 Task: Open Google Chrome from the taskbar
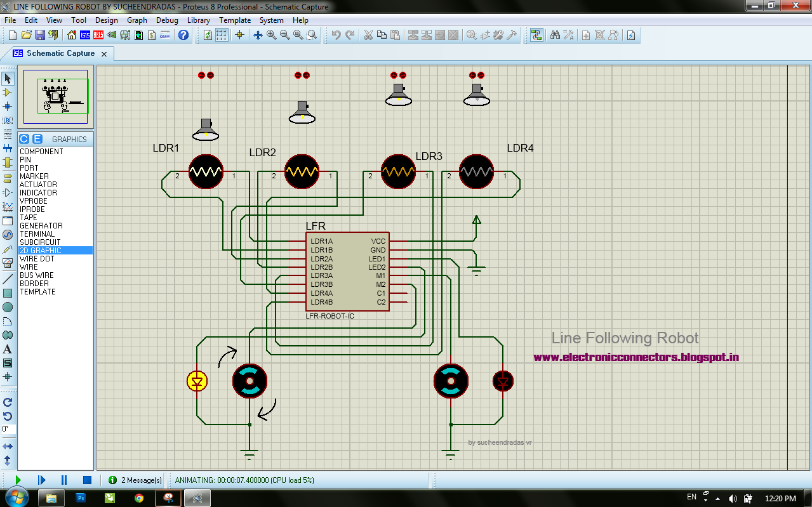pos(139,497)
